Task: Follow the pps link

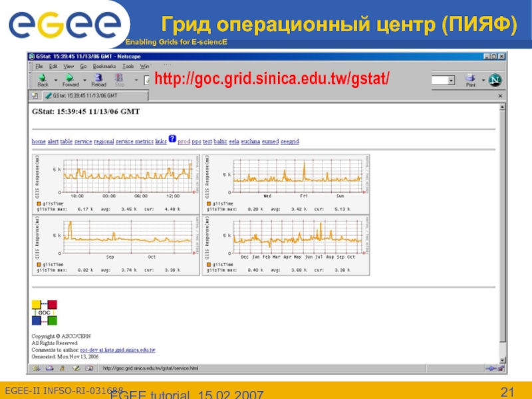Action: coord(196,142)
